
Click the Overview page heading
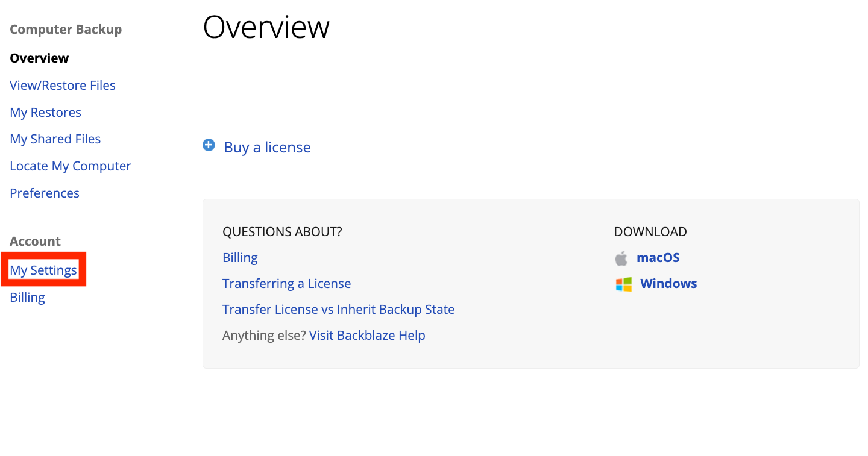pyautogui.click(x=266, y=27)
